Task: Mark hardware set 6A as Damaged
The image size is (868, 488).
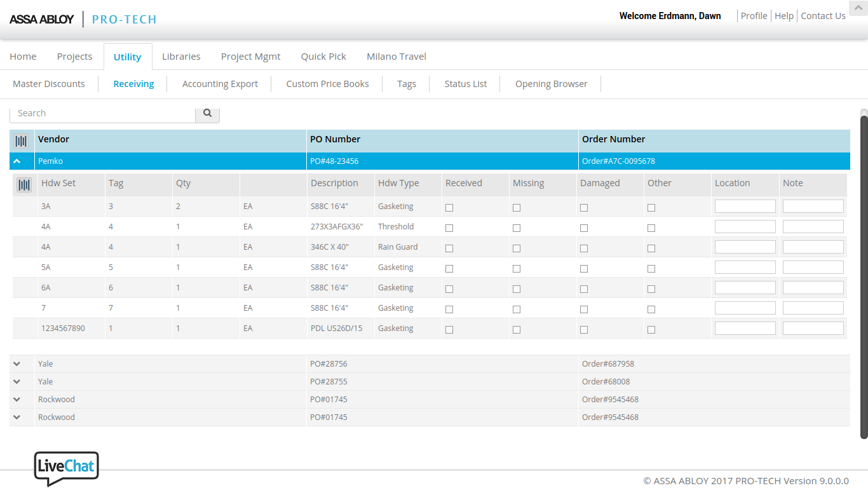Action: [584, 289]
